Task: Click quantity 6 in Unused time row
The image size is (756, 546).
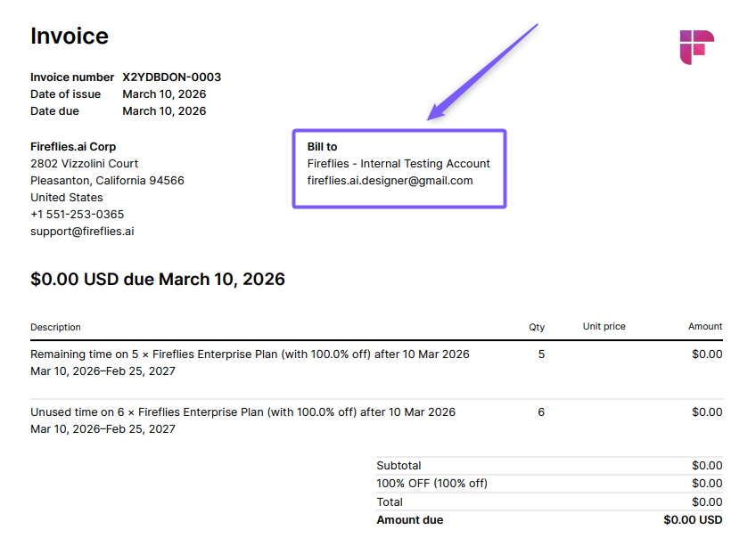Action: click(541, 412)
